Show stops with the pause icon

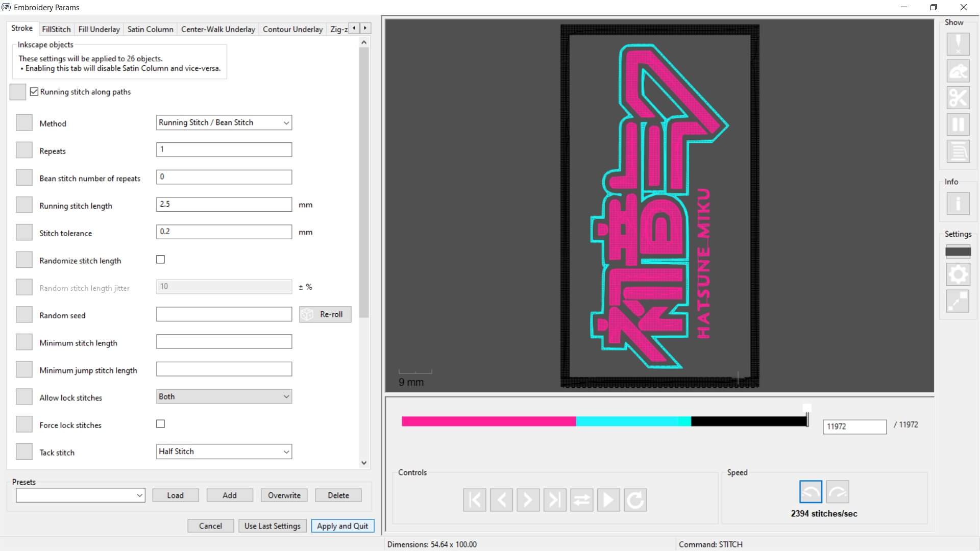958,124
